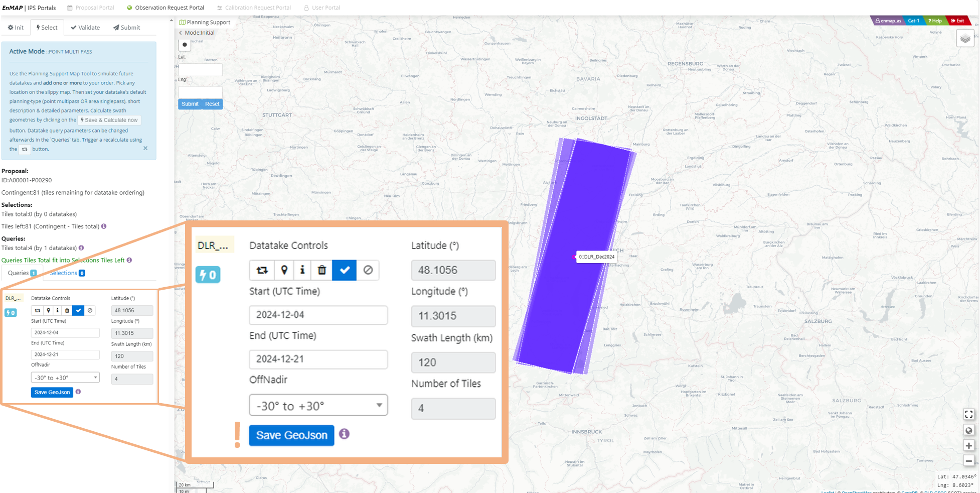
Task: Zoom out on the map
Action: point(968,461)
